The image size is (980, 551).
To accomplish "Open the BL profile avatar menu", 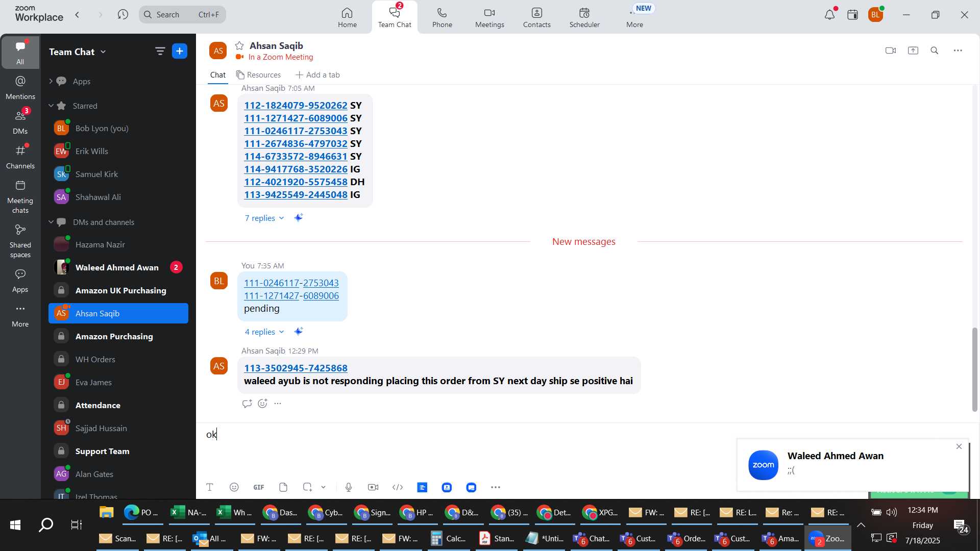I will [x=876, y=15].
